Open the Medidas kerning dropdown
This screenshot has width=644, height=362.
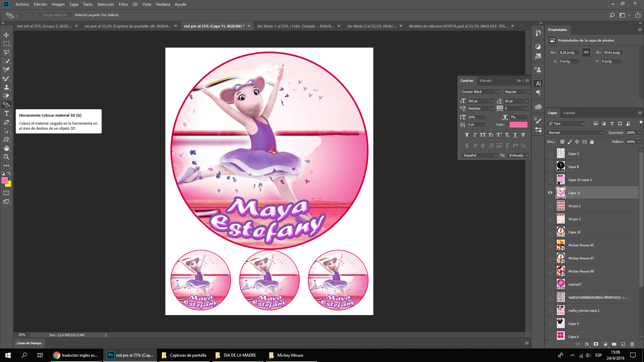click(491, 109)
